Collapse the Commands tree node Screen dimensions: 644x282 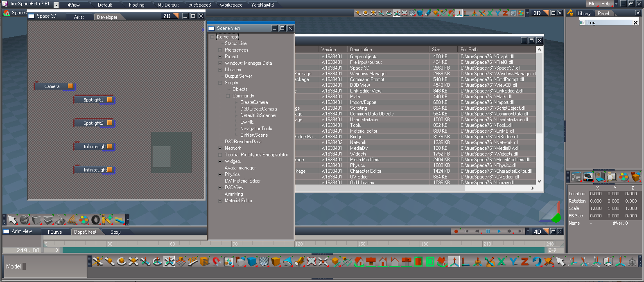(x=228, y=96)
